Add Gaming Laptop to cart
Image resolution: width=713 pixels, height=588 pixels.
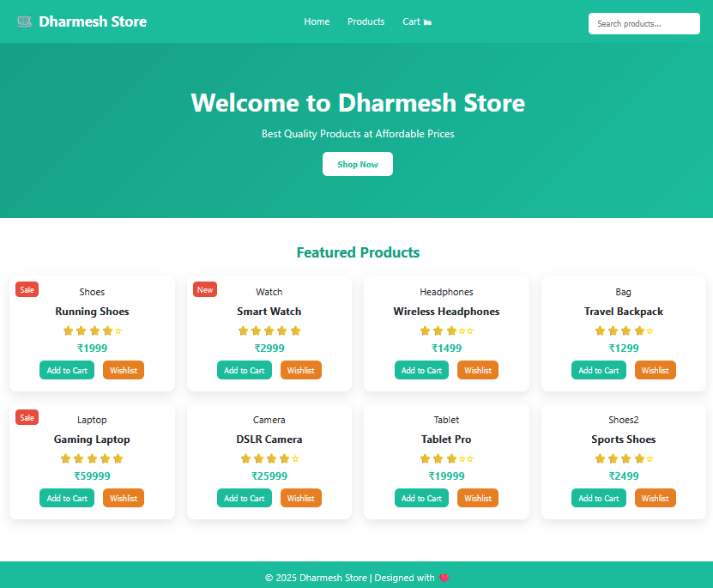[67, 498]
